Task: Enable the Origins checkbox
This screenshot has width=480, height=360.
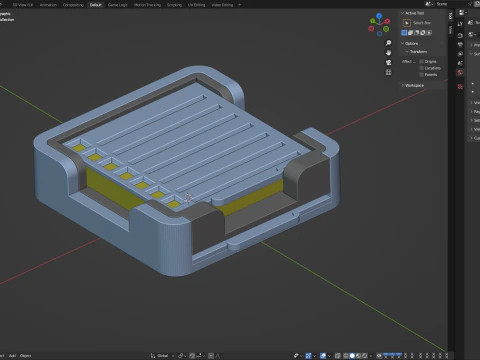Action: [421, 62]
